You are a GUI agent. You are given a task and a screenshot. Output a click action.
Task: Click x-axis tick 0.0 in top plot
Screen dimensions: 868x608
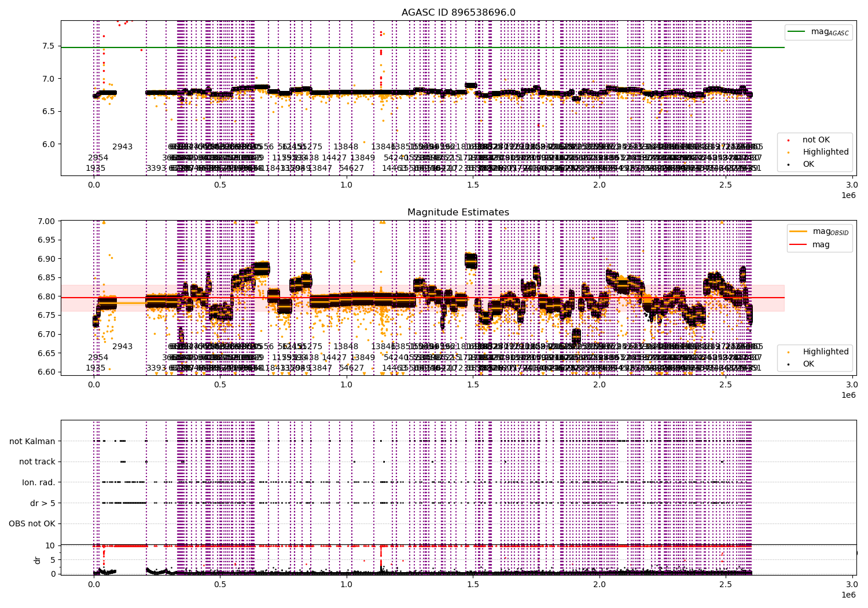tap(94, 185)
